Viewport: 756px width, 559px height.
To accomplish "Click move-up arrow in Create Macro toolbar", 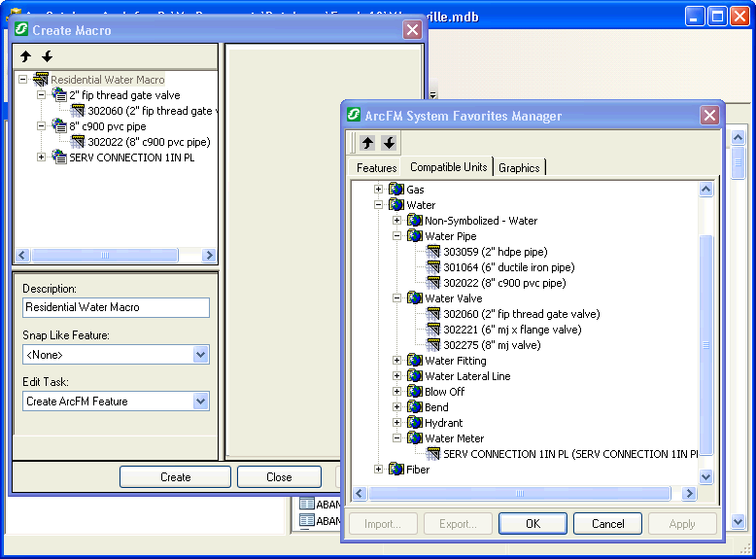I will point(26,56).
